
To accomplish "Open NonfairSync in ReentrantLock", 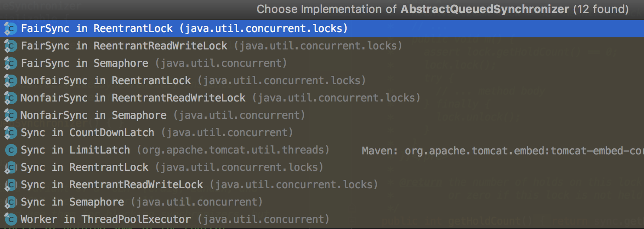I will [x=322, y=81].
